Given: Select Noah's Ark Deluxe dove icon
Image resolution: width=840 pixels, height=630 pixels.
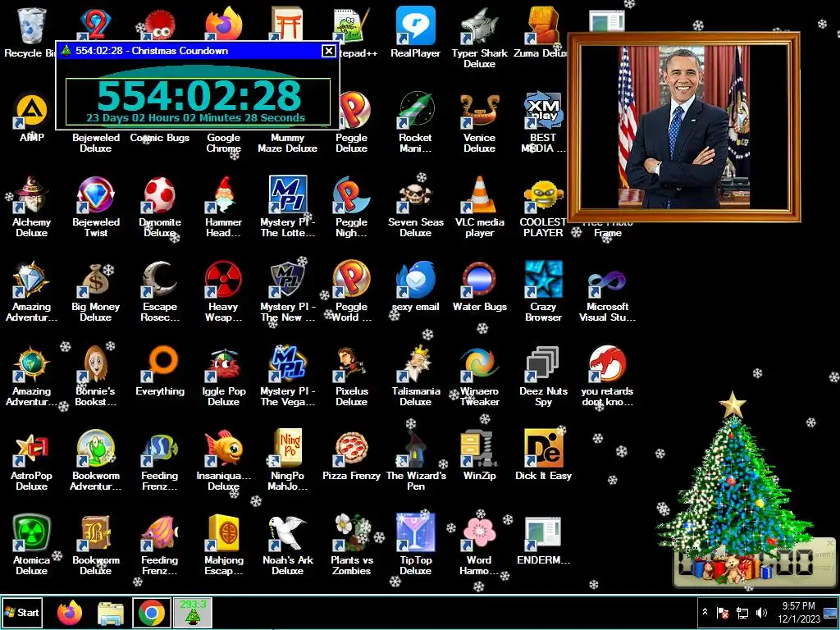Looking at the screenshot, I should coord(288,533).
